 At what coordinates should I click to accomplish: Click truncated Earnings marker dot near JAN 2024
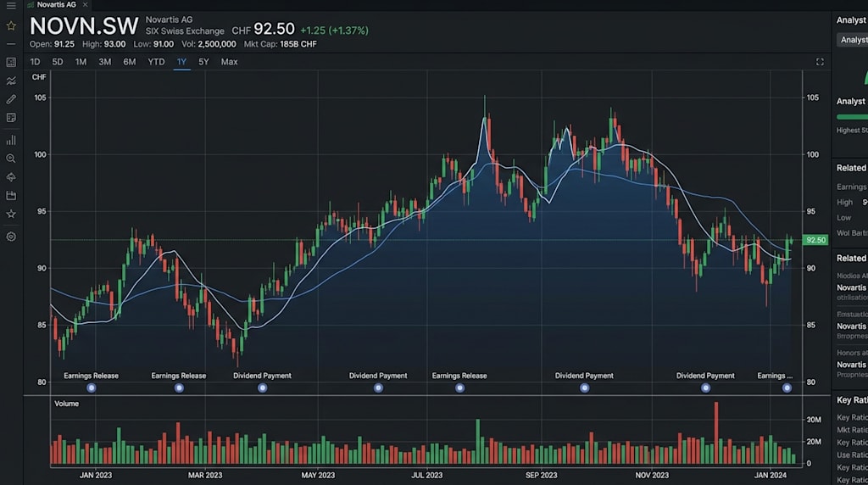pos(787,388)
